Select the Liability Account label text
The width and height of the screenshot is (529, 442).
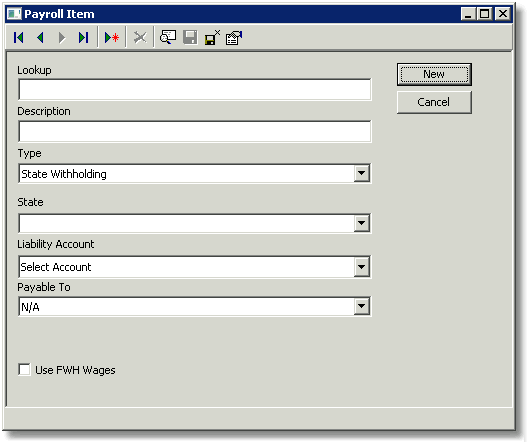click(56, 244)
